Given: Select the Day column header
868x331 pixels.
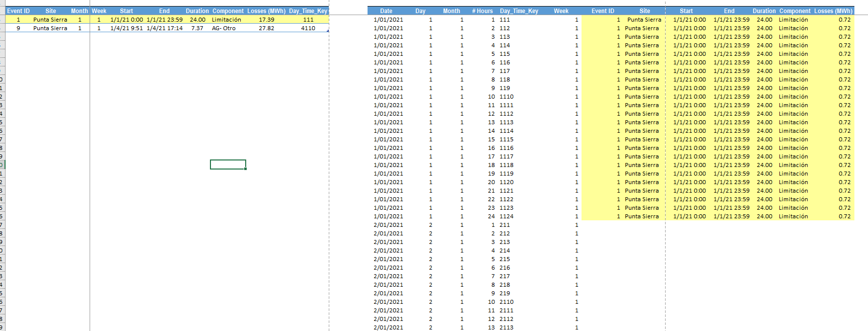Looking at the screenshot, I should 420,11.
